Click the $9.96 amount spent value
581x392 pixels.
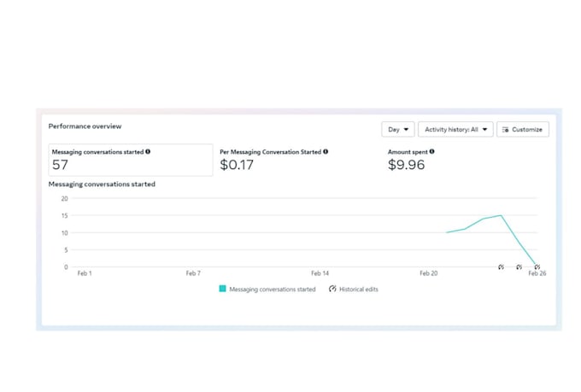pyautogui.click(x=406, y=165)
